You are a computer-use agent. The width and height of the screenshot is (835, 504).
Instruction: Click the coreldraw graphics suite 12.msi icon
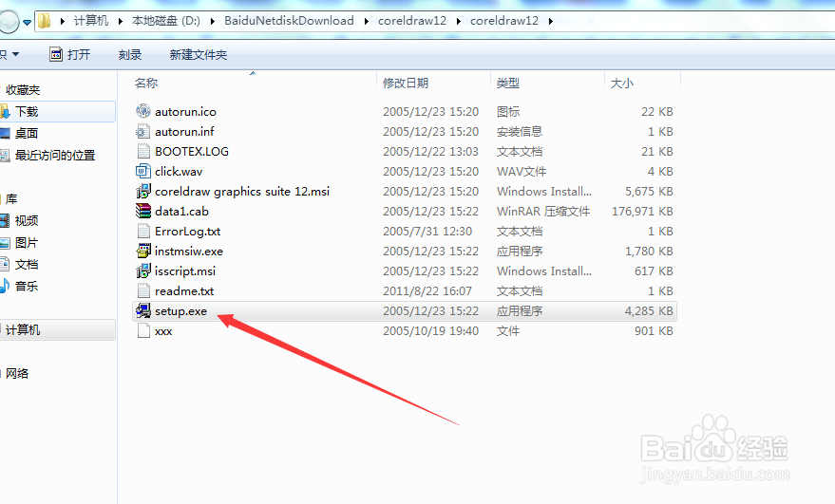pyautogui.click(x=143, y=191)
